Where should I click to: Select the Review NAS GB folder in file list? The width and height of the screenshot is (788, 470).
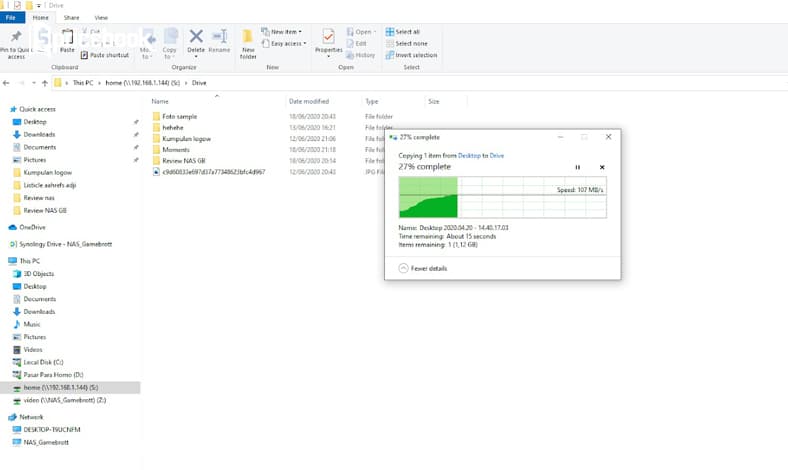pyautogui.click(x=184, y=161)
